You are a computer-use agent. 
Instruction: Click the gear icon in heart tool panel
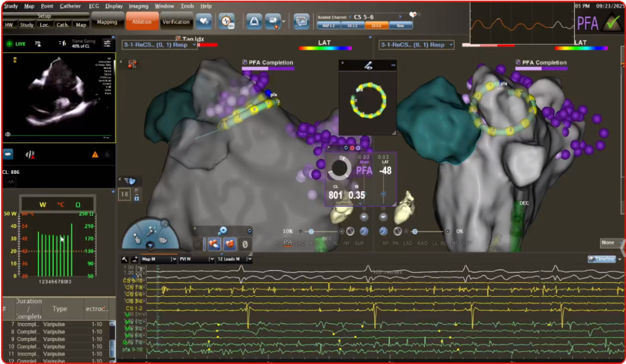click(223, 231)
